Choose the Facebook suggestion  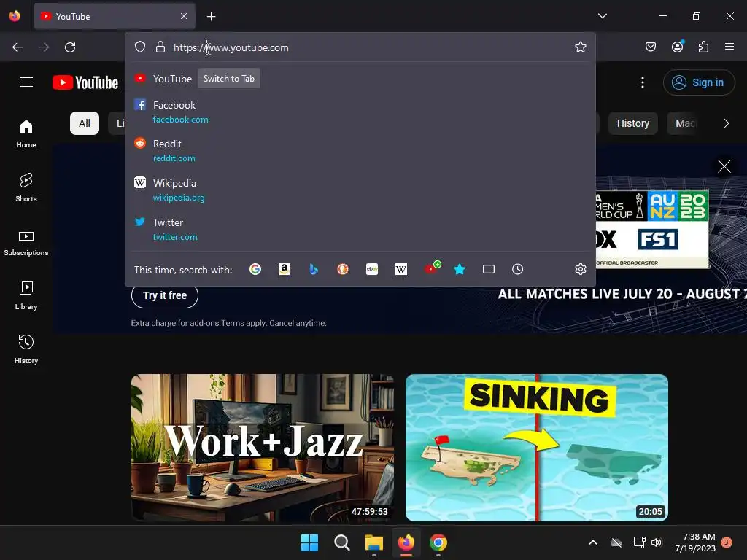[x=360, y=112]
